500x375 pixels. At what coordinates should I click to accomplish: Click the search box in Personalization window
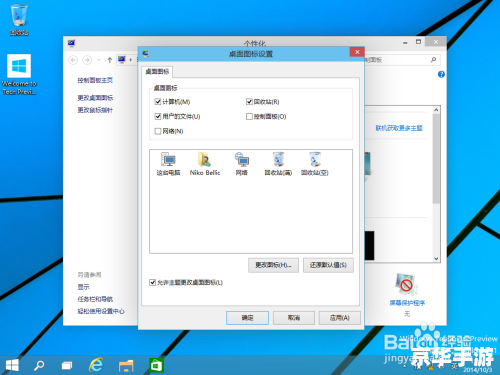pyautogui.click(x=402, y=60)
